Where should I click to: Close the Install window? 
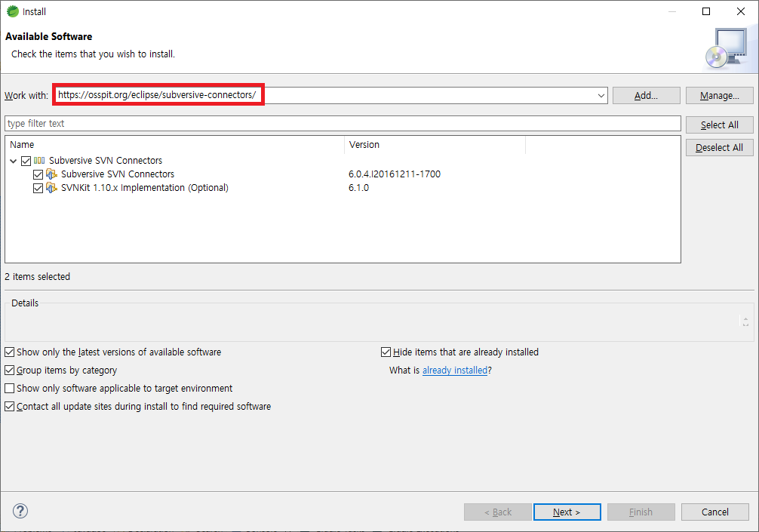(x=741, y=11)
